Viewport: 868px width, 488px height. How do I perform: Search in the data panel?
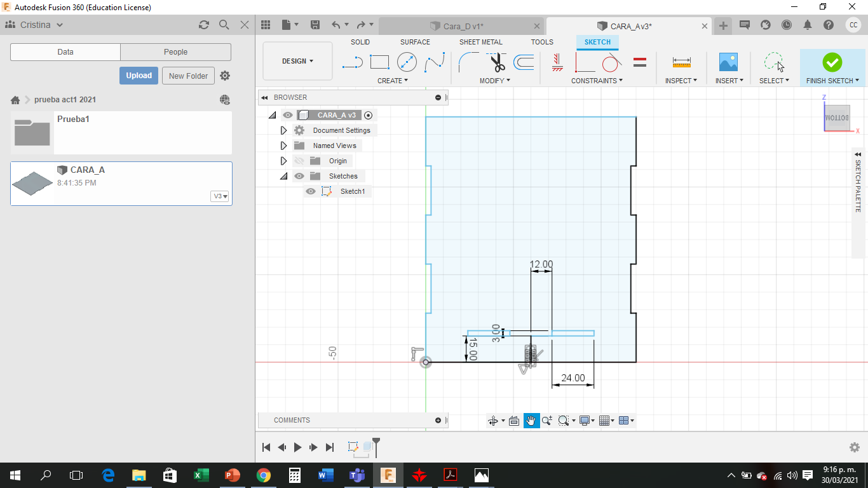224,25
